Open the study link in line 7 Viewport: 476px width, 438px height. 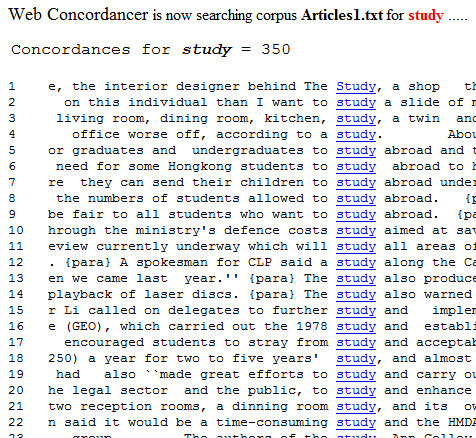356,183
